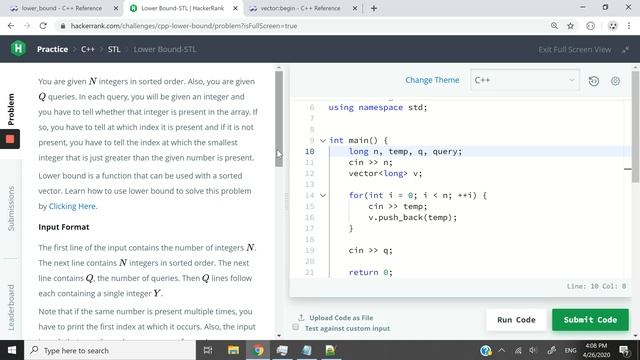Image resolution: width=640 pixels, height=360 pixels.
Task: Open the Leaderboard side tab
Action: tap(11, 307)
